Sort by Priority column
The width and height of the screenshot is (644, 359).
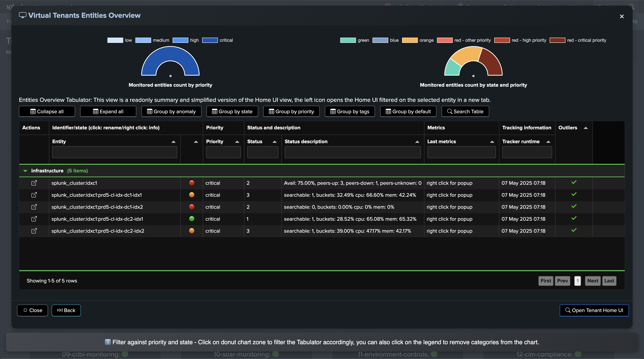point(237,142)
